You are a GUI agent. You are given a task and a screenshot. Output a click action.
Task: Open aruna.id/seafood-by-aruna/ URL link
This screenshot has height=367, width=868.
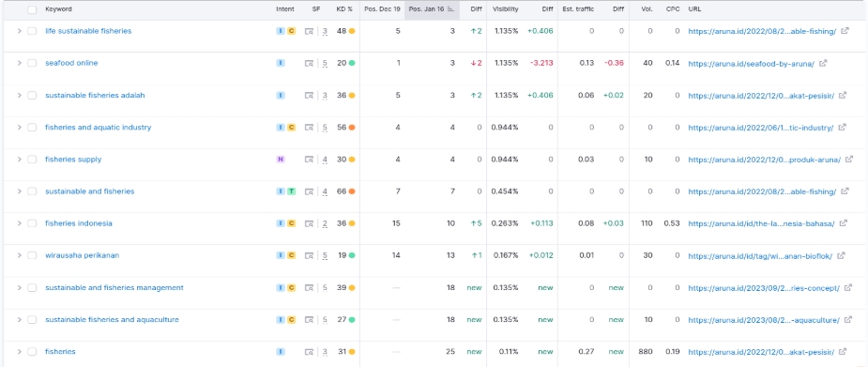click(752, 64)
